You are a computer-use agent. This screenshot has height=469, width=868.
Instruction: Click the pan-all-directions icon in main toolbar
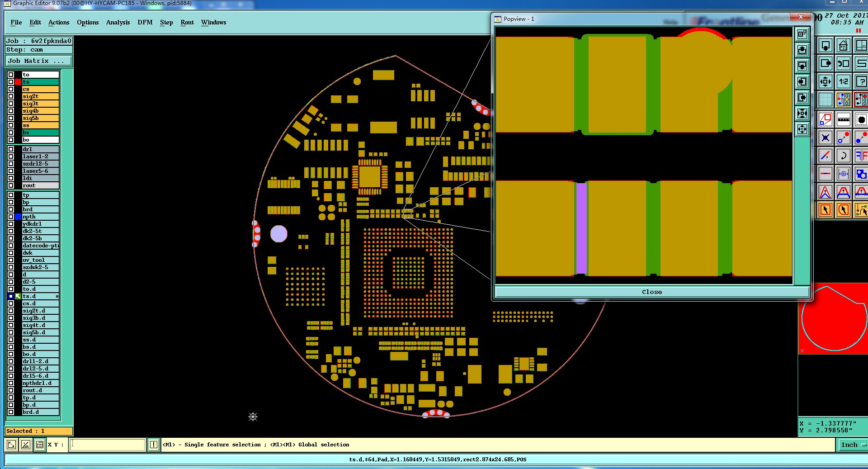[826, 82]
